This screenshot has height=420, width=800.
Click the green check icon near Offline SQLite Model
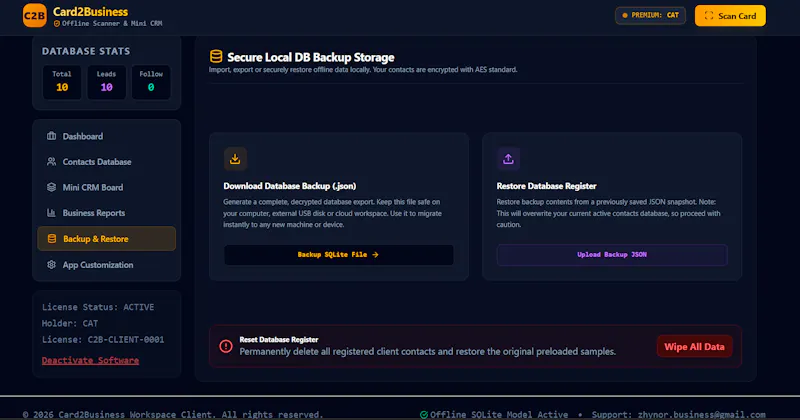point(423,414)
